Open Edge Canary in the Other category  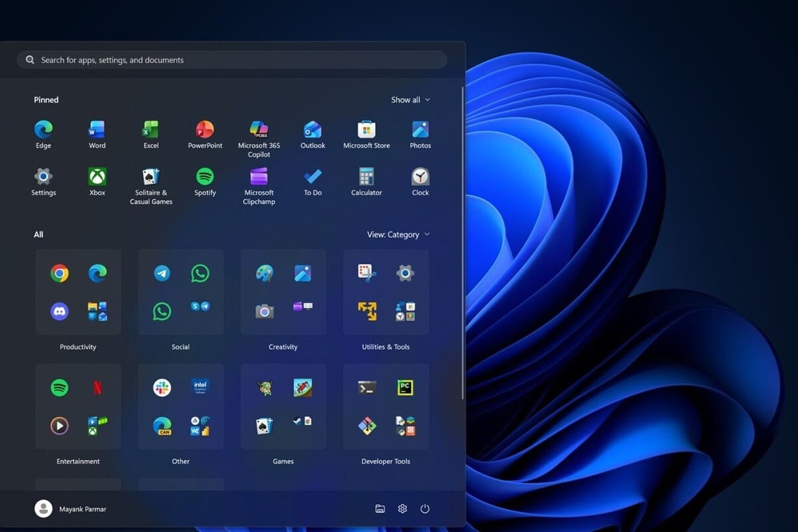click(x=162, y=426)
